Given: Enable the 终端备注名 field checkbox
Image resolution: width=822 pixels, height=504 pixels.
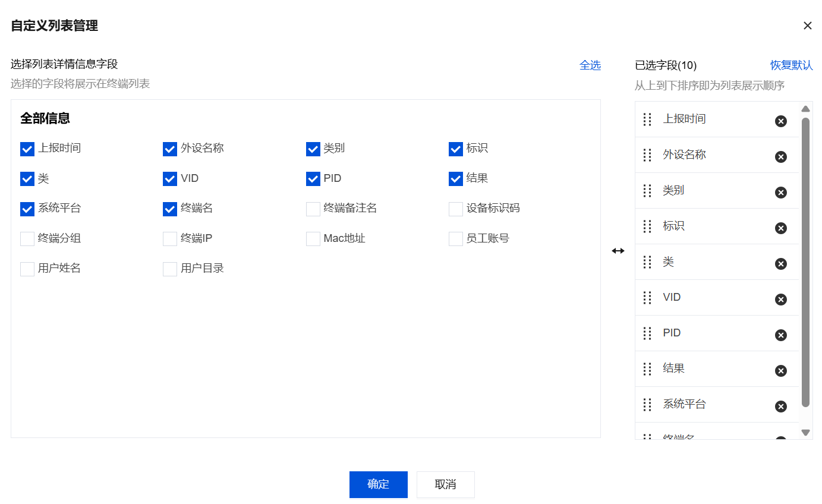Looking at the screenshot, I should click(x=313, y=209).
